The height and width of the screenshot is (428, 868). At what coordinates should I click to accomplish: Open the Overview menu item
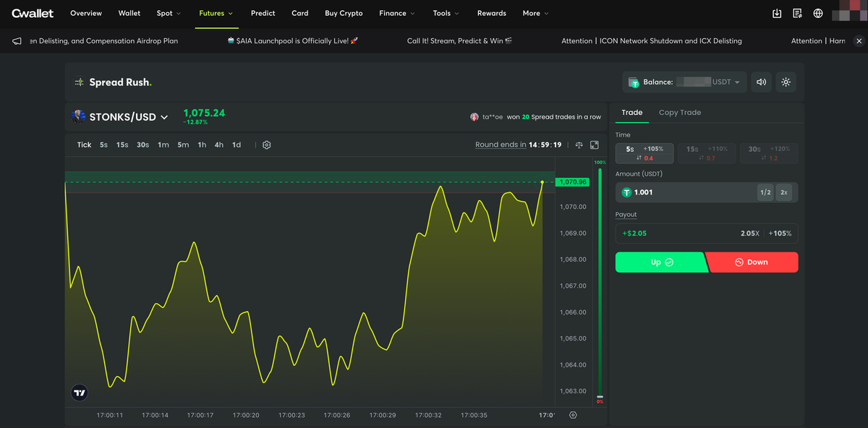[x=86, y=13]
